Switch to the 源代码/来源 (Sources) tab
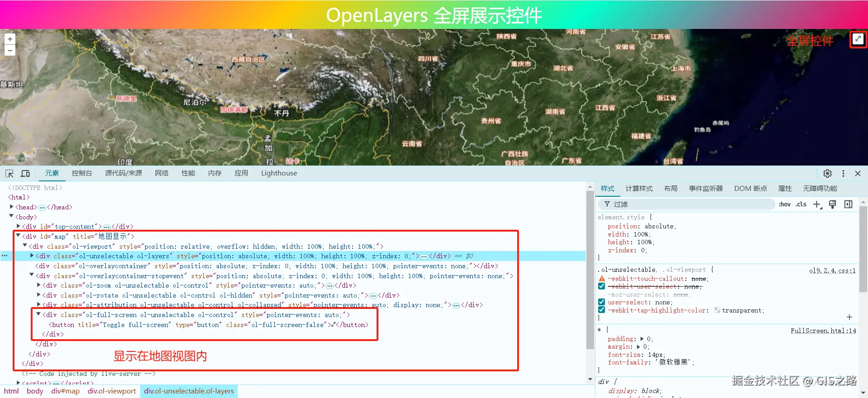 (123, 173)
